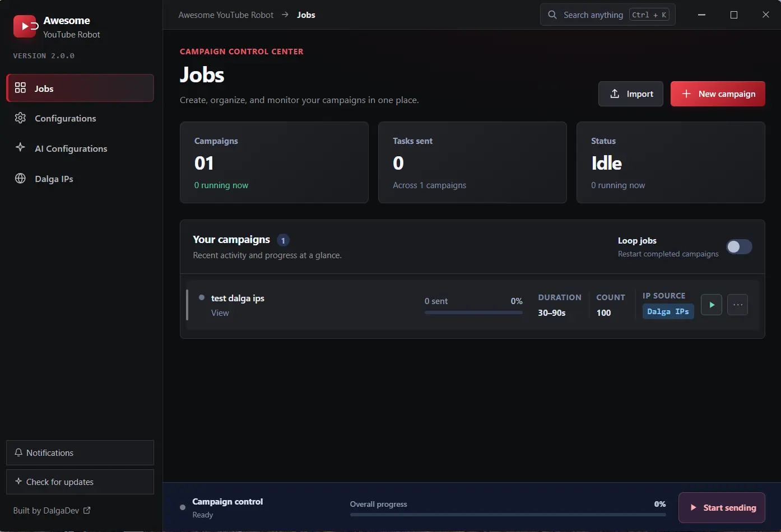Click the Configurations gear icon
The width and height of the screenshot is (781, 532).
21,118
